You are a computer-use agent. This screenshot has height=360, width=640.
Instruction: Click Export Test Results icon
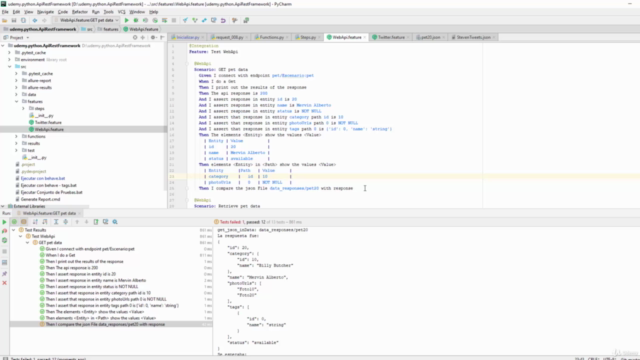(96, 222)
